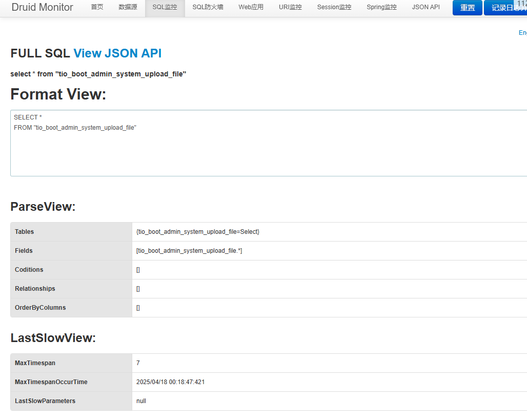Select the SQL监控 tab
This screenshot has height=420, width=527.
(165, 7)
